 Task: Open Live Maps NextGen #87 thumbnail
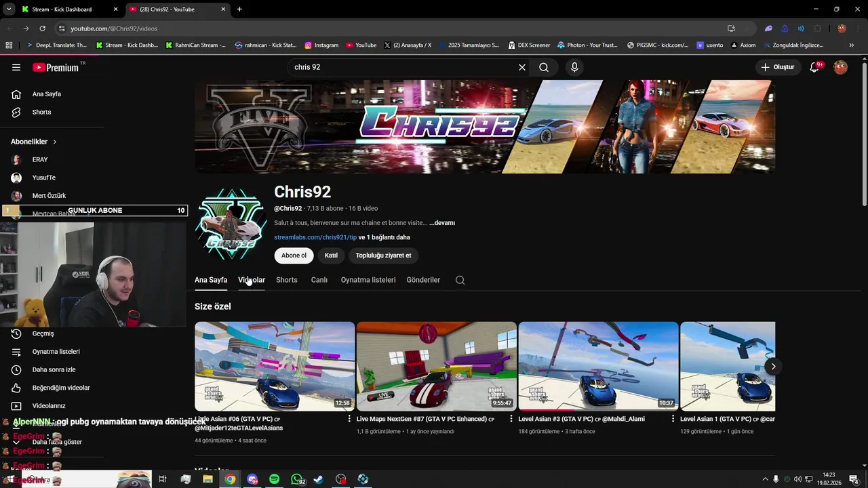[x=437, y=366]
